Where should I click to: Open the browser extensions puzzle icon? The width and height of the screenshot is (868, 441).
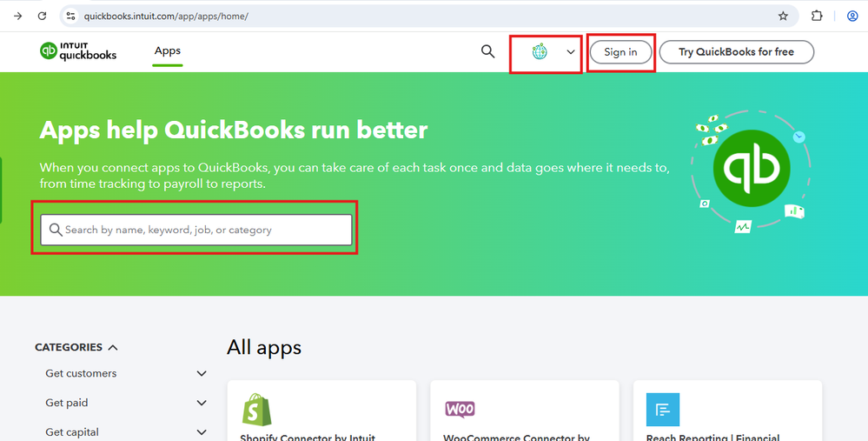pyautogui.click(x=817, y=16)
